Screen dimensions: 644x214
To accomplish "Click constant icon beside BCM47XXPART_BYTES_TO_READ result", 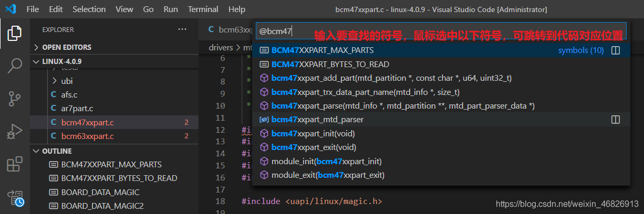I will pos(265,65).
